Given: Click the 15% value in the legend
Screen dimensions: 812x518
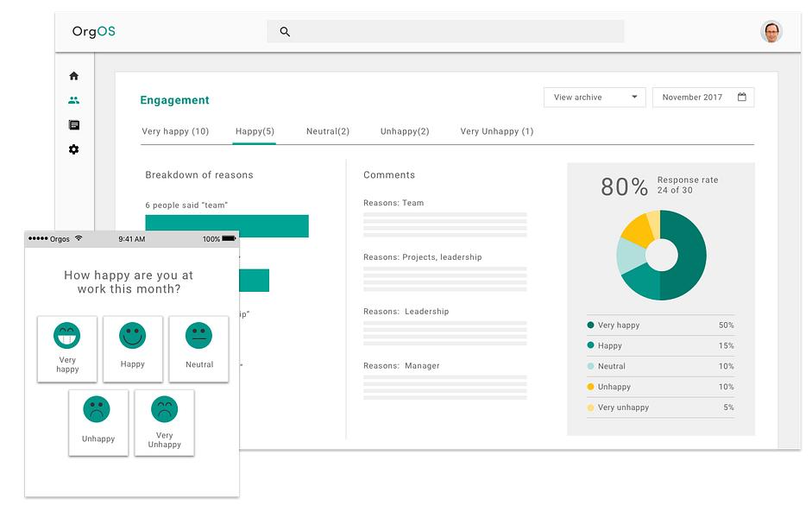Looking at the screenshot, I should point(726,345).
